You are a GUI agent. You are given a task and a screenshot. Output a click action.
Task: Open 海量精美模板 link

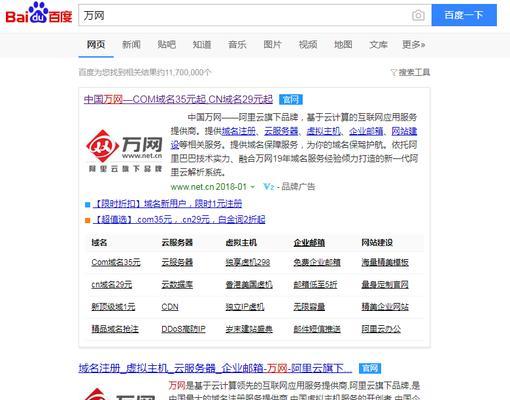pyautogui.click(x=385, y=262)
